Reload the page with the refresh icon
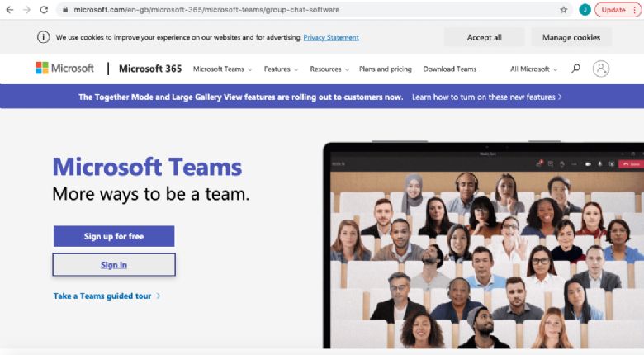This screenshot has width=644, height=355. point(44,10)
